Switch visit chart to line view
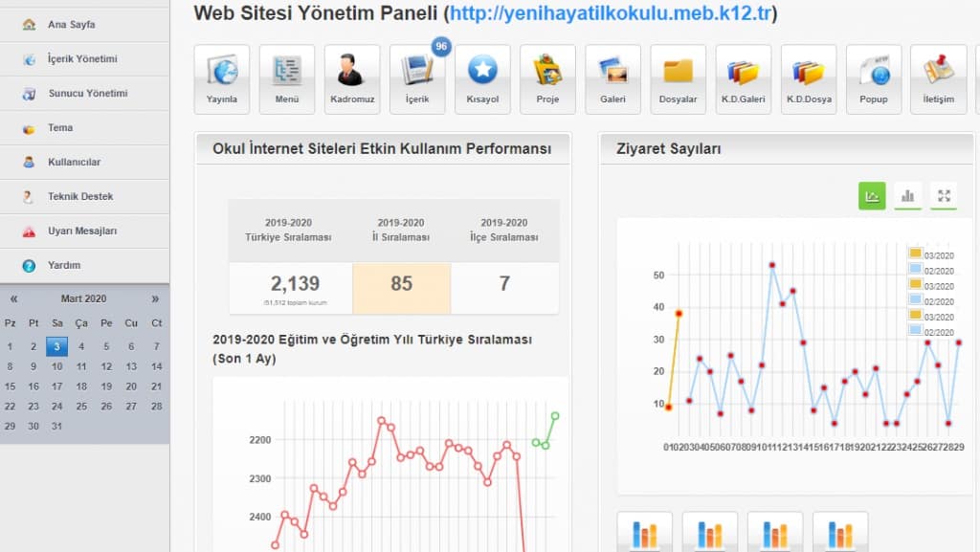 click(872, 196)
